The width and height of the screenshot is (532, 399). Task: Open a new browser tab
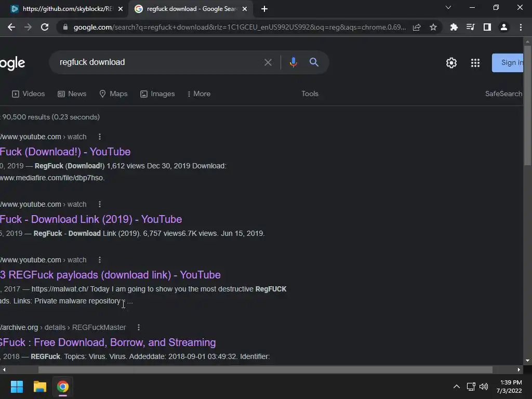coord(264,9)
